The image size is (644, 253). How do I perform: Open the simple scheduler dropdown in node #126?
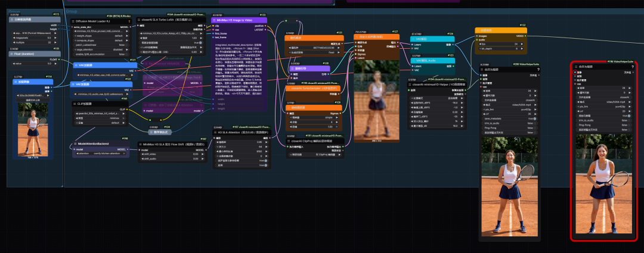315,117
